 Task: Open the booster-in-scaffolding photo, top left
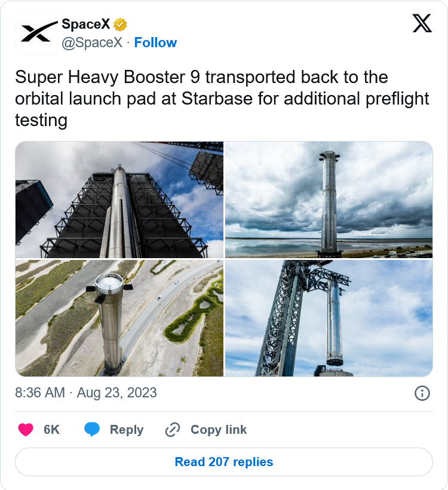[119, 200]
